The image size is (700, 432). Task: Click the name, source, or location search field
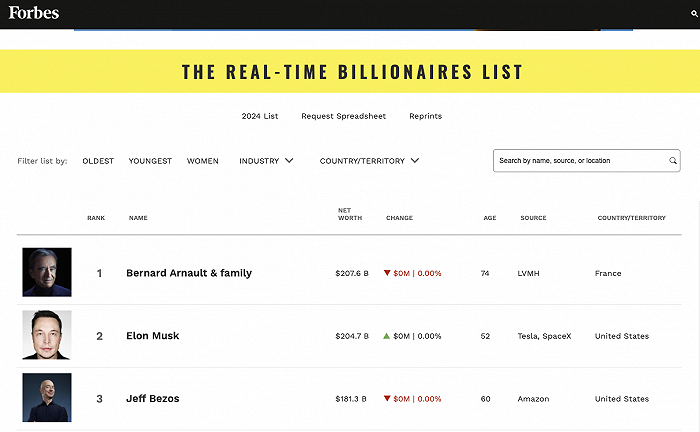[x=580, y=160]
